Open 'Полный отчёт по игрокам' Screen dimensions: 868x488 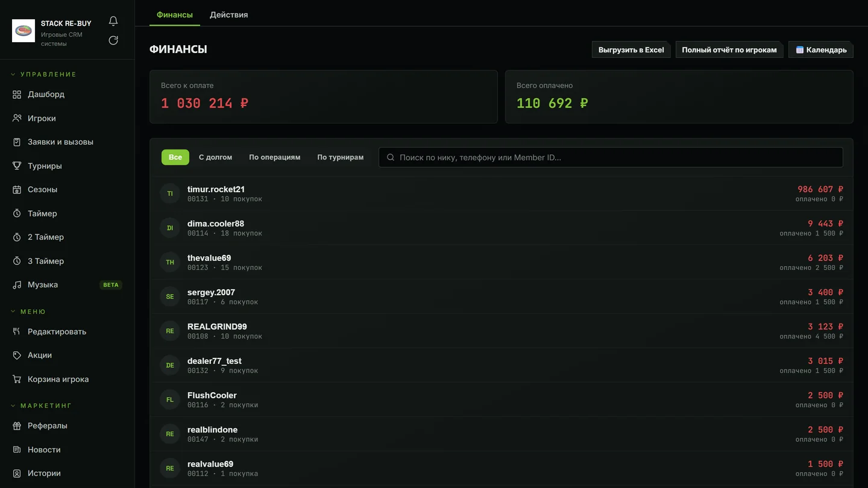tap(729, 49)
